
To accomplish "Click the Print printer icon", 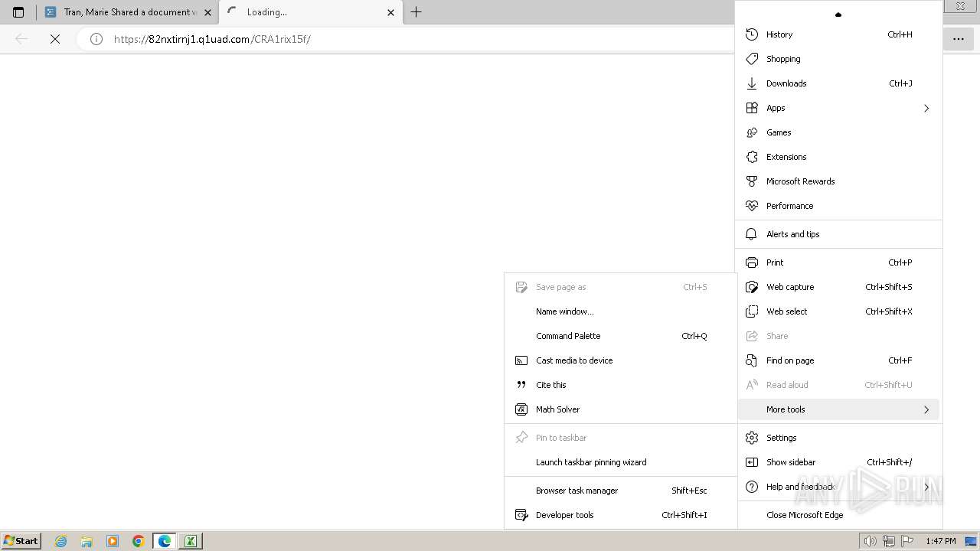I will 752,262.
